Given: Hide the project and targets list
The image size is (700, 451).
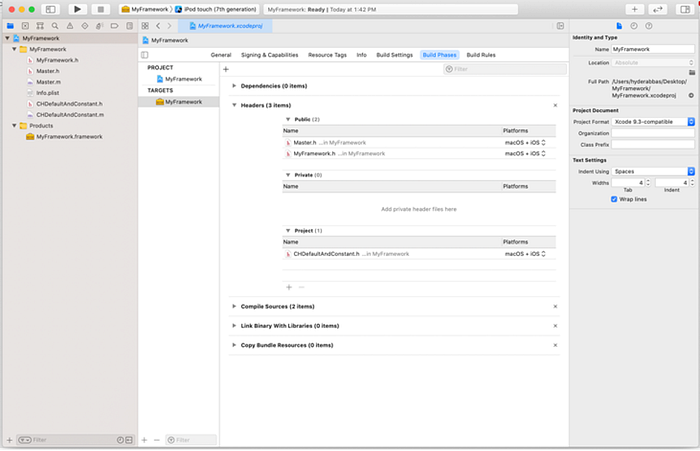Looking at the screenshot, I should tap(145, 55).
